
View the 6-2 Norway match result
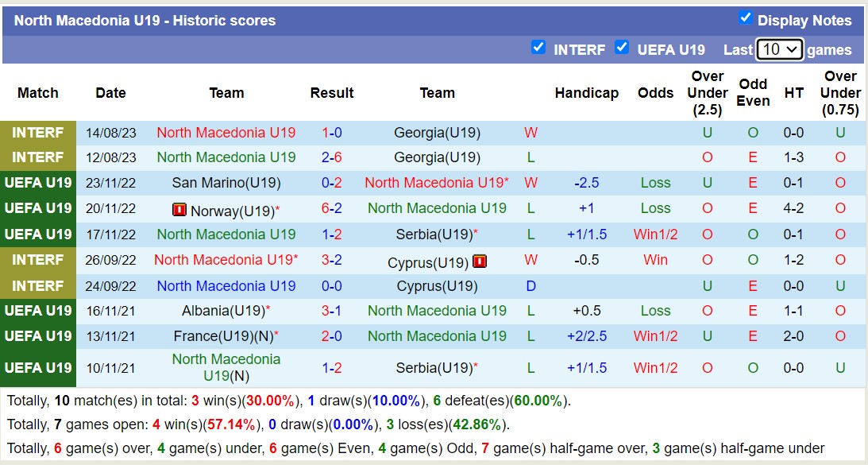point(332,209)
